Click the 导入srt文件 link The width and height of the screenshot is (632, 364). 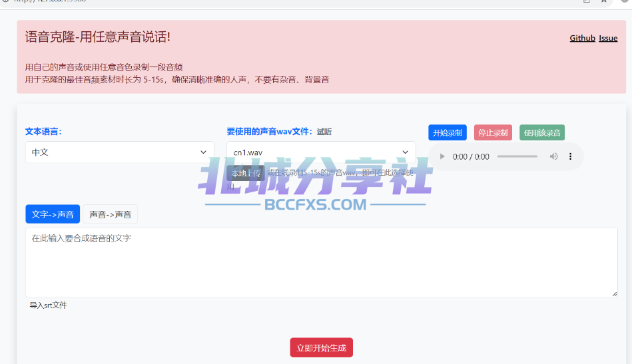pos(49,305)
